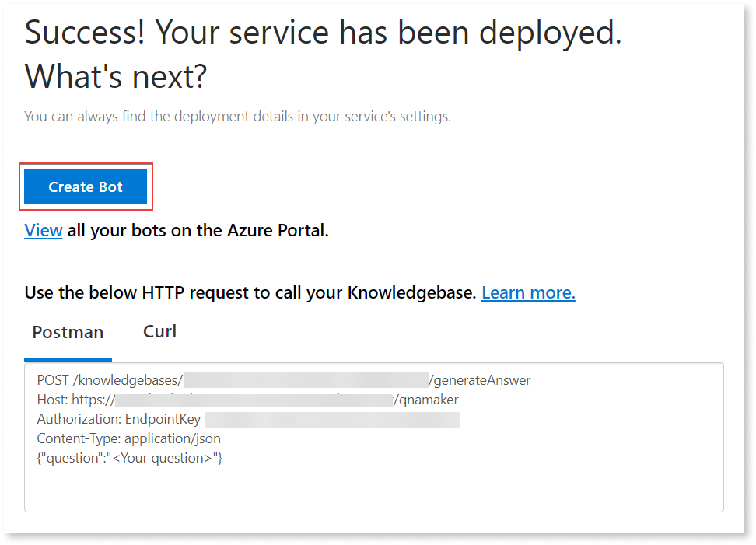Switch to the Curl tab
This screenshot has height=545, width=756.
click(x=159, y=331)
